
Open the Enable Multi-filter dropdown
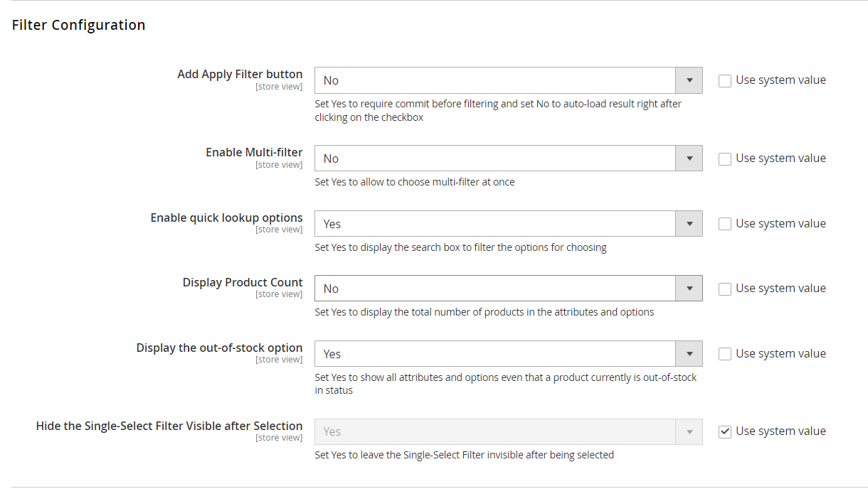(x=508, y=158)
